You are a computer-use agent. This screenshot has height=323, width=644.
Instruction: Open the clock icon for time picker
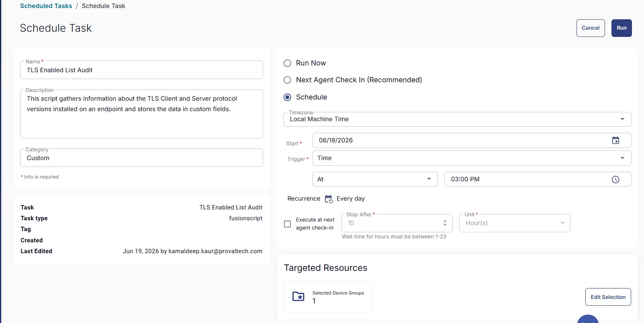click(x=615, y=179)
